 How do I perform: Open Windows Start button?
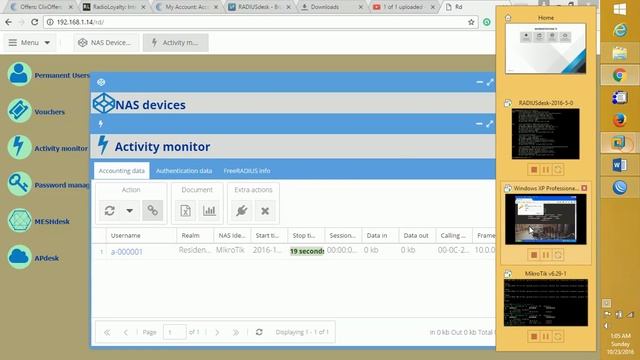(x=620, y=9)
